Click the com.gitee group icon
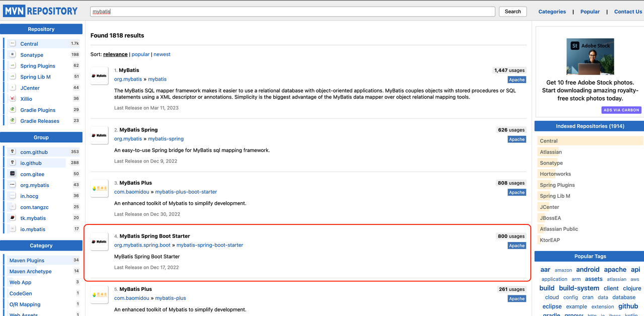The width and height of the screenshot is (644, 316). point(13,174)
